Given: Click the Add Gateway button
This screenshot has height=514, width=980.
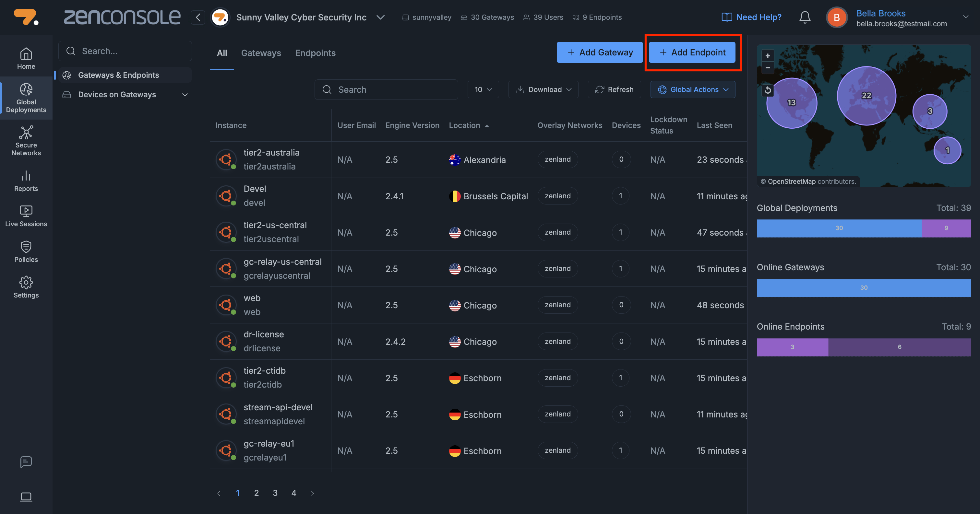Looking at the screenshot, I should 600,52.
